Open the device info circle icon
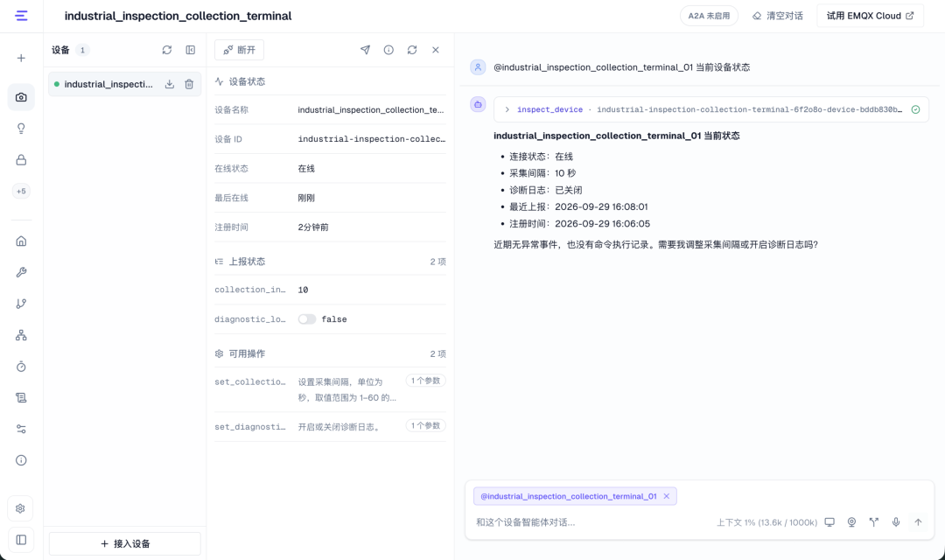Image resolution: width=945 pixels, height=560 pixels. (x=388, y=50)
